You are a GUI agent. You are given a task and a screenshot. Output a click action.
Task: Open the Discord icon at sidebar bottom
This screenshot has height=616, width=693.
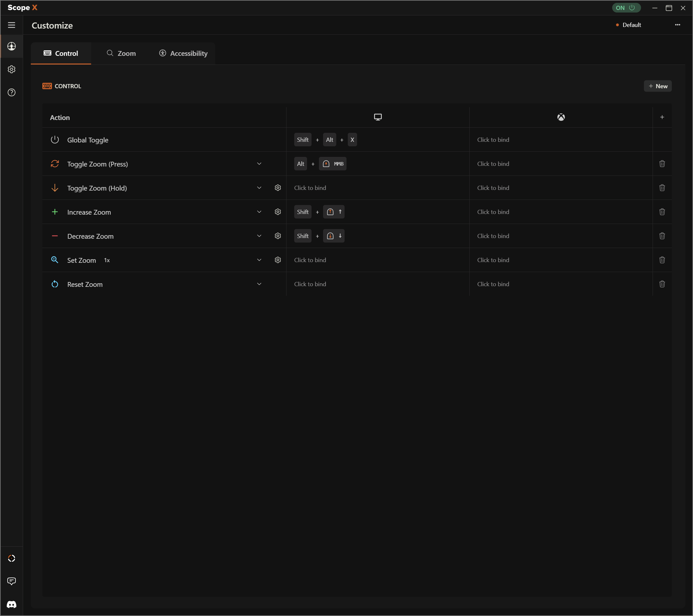tap(12, 604)
